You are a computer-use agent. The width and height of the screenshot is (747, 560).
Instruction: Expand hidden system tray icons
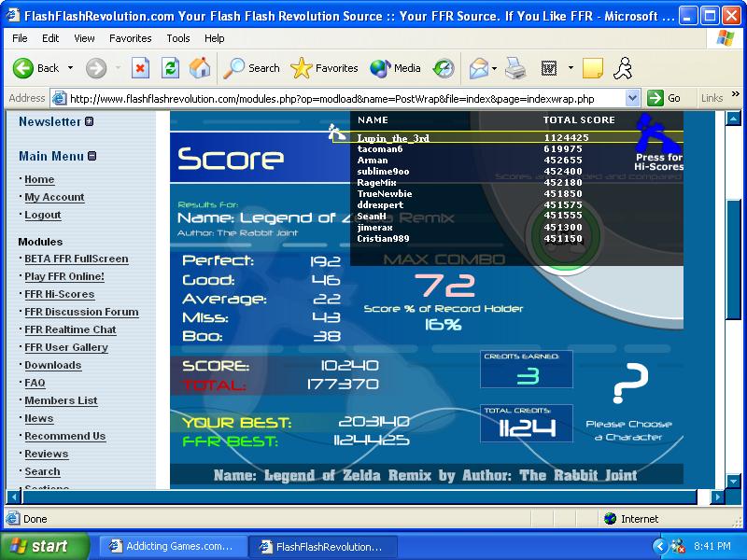[659, 546]
